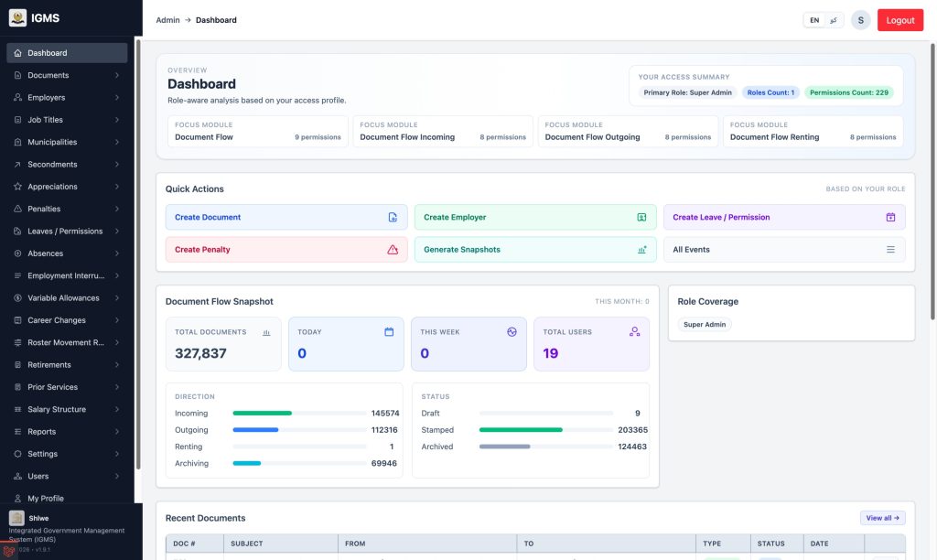Click the Retirements icon in sidebar
This screenshot has height=560, width=937.
point(17,365)
